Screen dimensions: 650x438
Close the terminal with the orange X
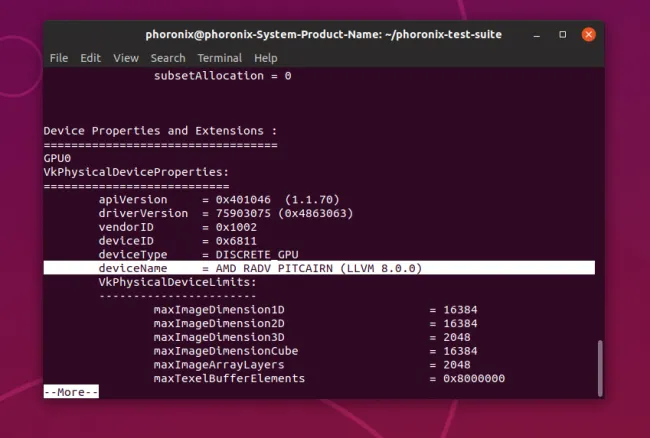pos(588,34)
